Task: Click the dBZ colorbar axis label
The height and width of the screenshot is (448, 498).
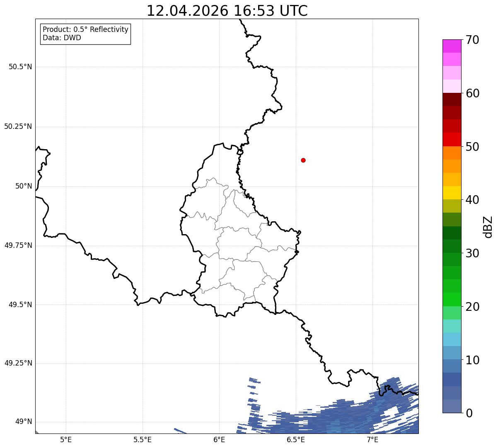Action: (x=488, y=227)
